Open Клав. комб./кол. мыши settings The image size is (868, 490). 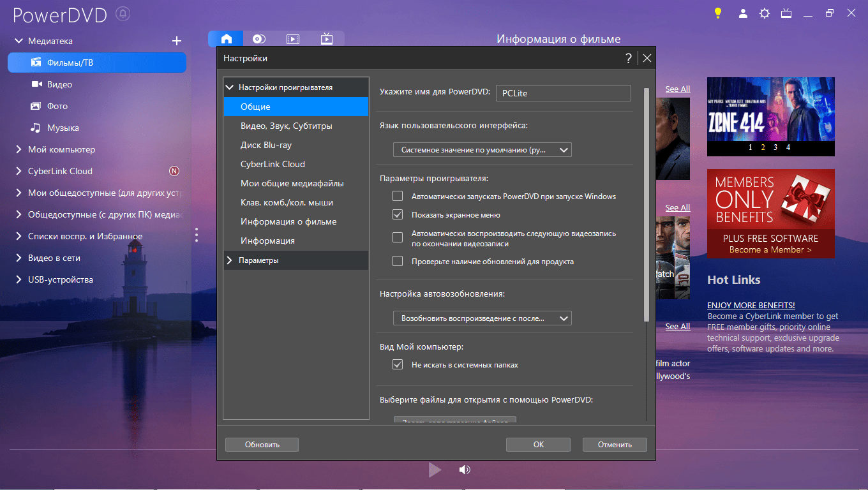tap(296, 202)
